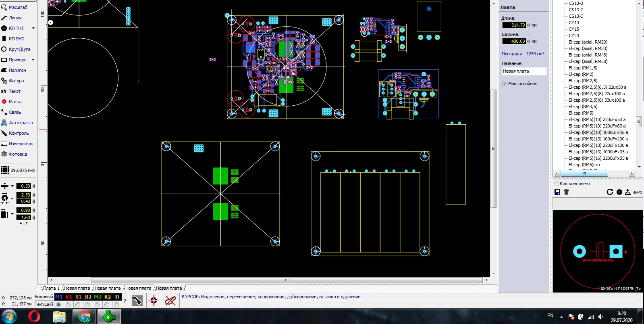Edit the Название board name field
The image size is (644, 324).
pyautogui.click(x=524, y=71)
